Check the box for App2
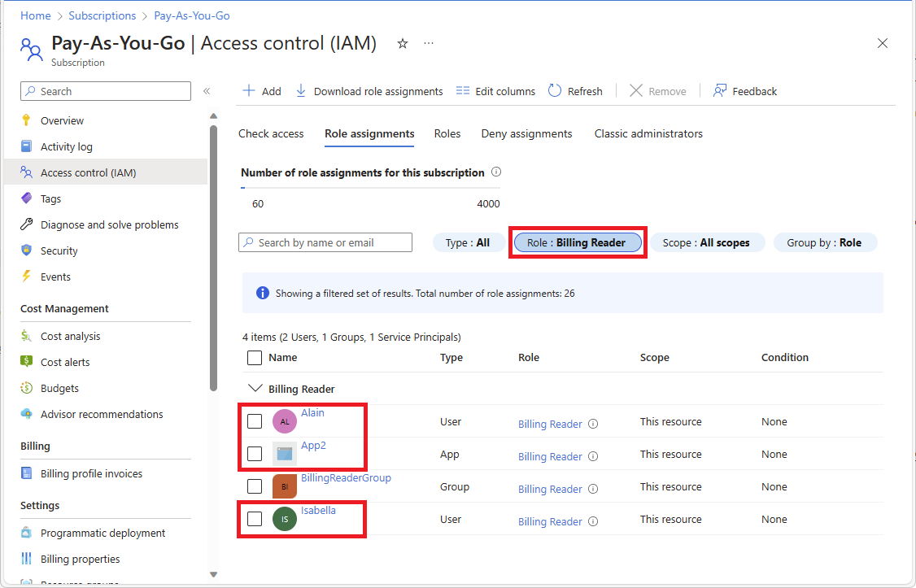916x588 pixels. (254, 454)
